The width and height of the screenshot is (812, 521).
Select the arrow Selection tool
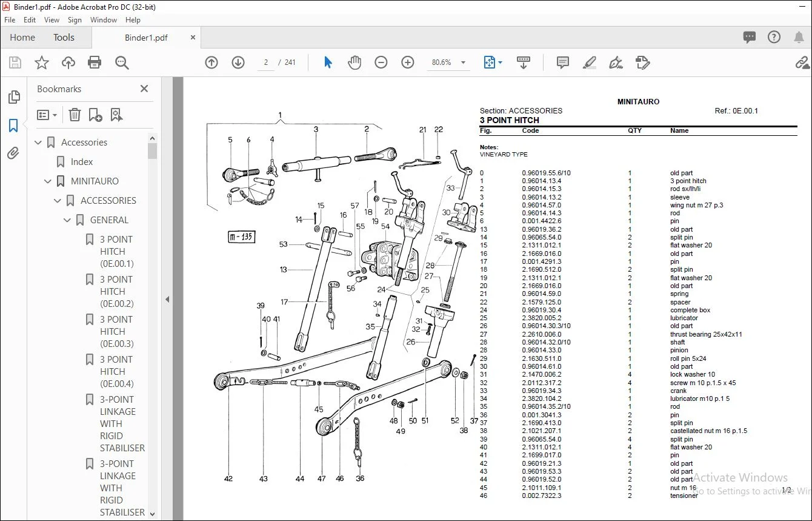tap(328, 62)
